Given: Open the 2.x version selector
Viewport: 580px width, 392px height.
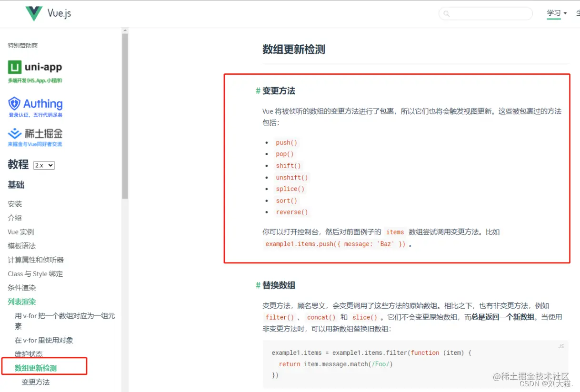Looking at the screenshot, I should tap(43, 165).
